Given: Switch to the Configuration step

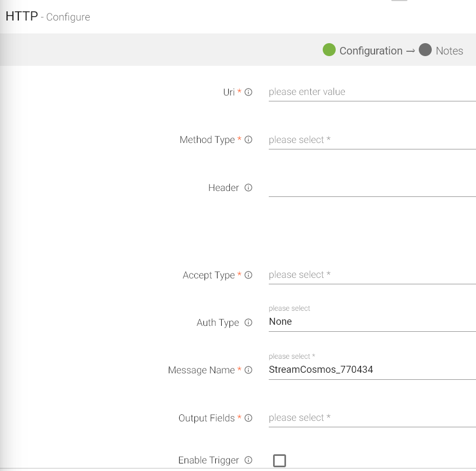Looking at the screenshot, I should 365,50.
